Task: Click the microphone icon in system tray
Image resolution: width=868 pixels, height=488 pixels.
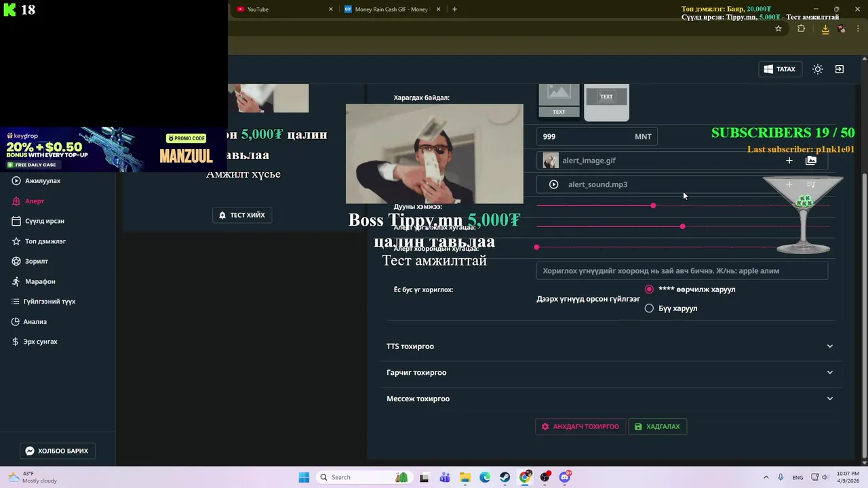Action: [x=781, y=477]
